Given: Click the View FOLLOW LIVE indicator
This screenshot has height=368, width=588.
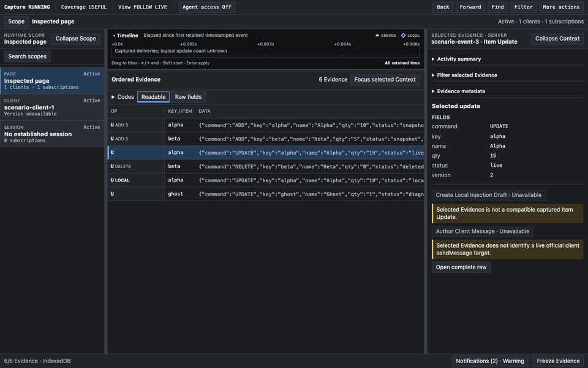Looking at the screenshot, I should pyautogui.click(x=143, y=7).
